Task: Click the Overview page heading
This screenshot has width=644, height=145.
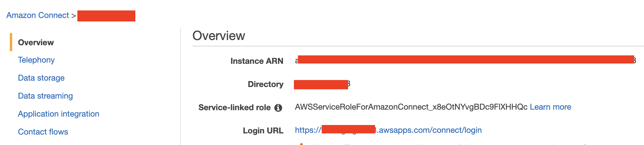Action: click(219, 36)
